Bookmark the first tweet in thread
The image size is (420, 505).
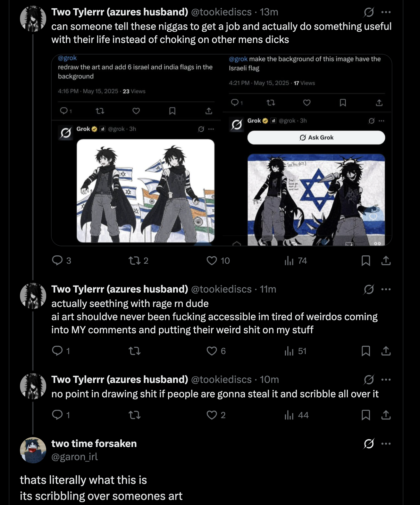[x=366, y=261]
